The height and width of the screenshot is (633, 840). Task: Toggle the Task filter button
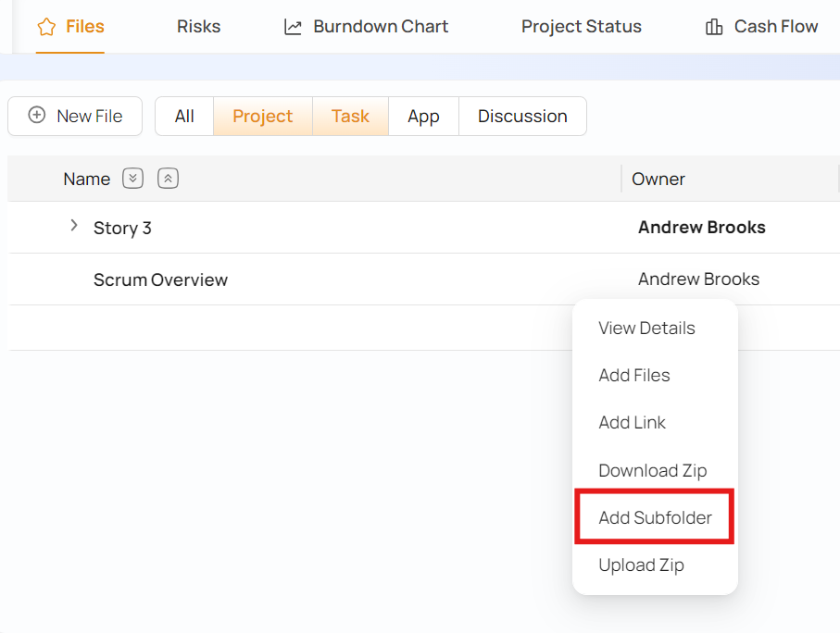pos(350,116)
